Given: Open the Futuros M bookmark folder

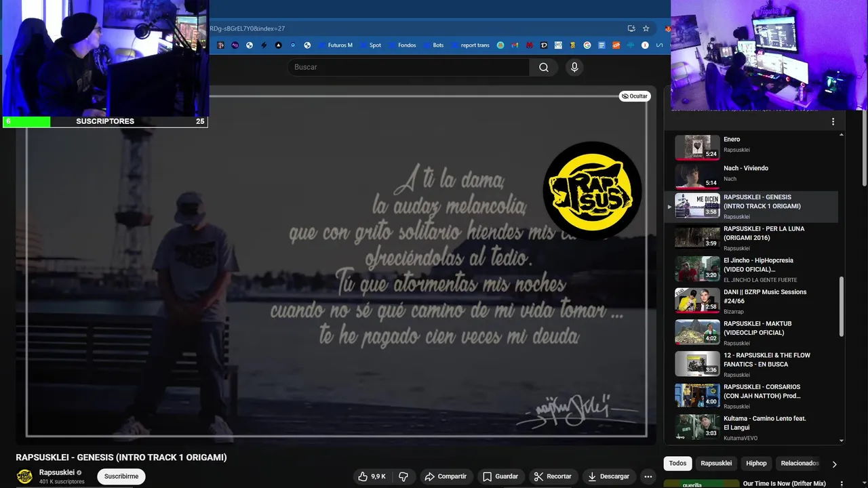Looking at the screenshot, I should pos(335,45).
